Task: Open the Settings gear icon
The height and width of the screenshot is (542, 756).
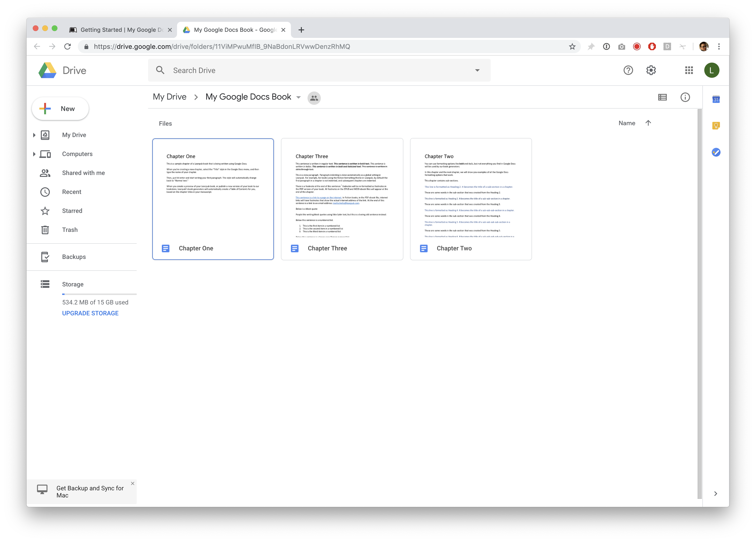Action: pyautogui.click(x=651, y=70)
